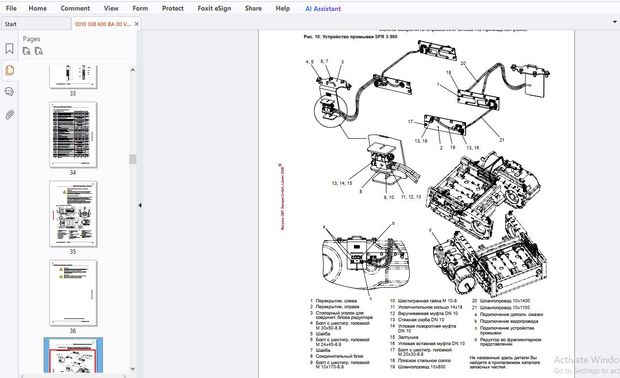Click the figure caption 'SPR 3-300'

(385, 36)
